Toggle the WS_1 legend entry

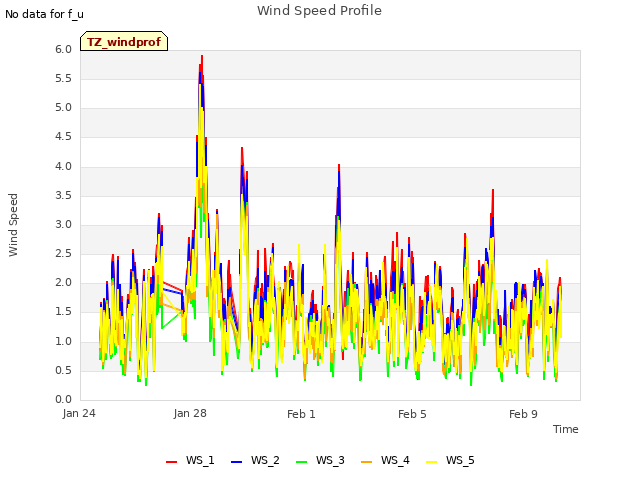click(190, 460)
